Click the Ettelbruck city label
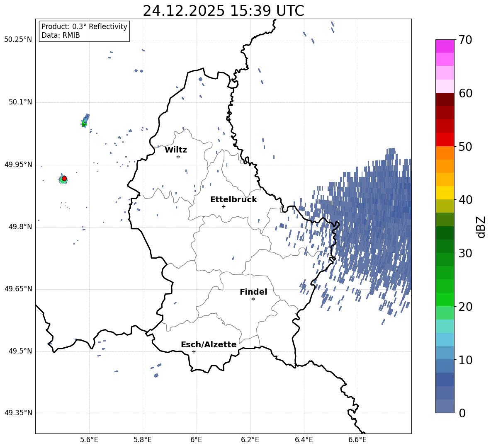 point(233,200)
